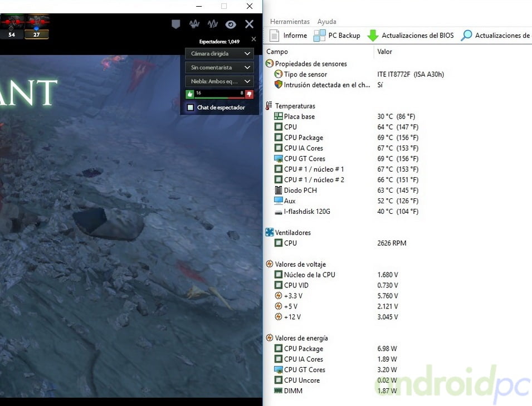Open the Cámara dirigida dropdown

219,53
